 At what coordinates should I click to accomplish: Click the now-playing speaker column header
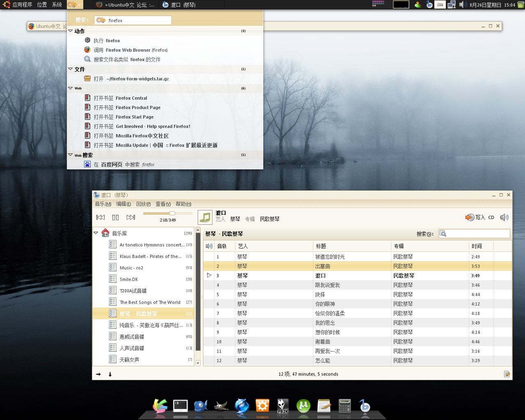pos(209,246)
